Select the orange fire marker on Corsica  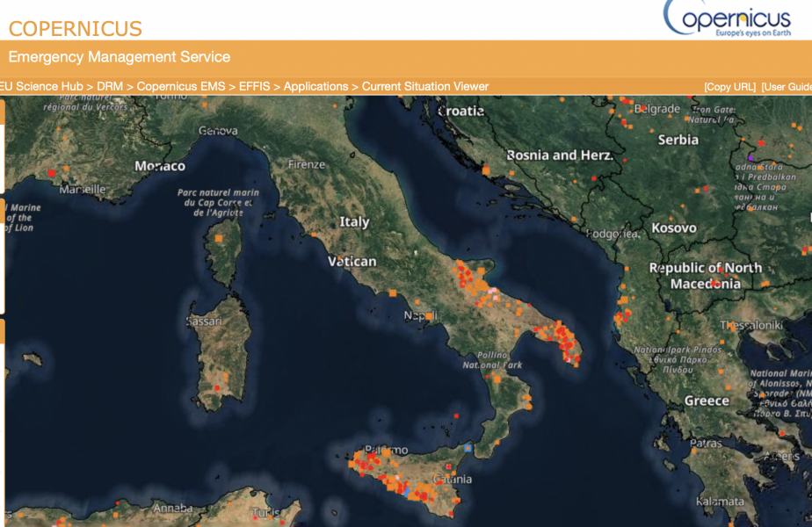[219, 239]
